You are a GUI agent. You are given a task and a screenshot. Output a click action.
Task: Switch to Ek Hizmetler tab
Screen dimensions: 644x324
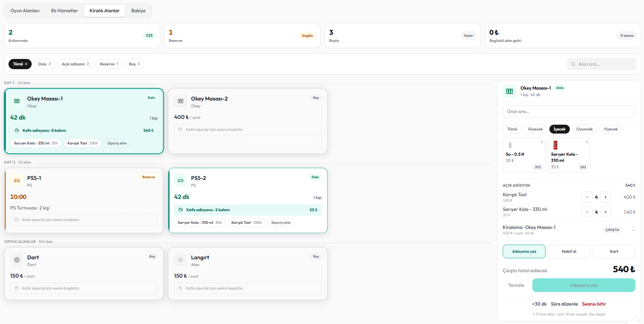pyautogui.click(x=65, y=11)
